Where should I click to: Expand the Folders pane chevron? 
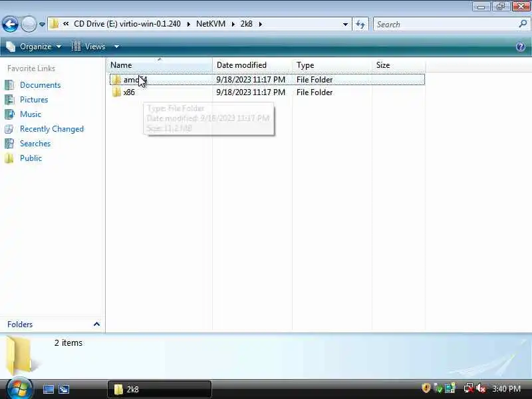96,325
